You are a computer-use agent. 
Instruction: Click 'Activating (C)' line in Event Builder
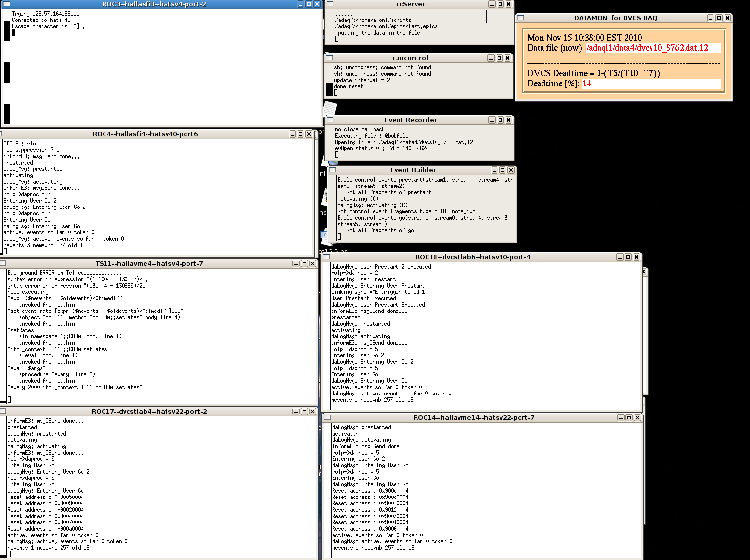point(358,199)
